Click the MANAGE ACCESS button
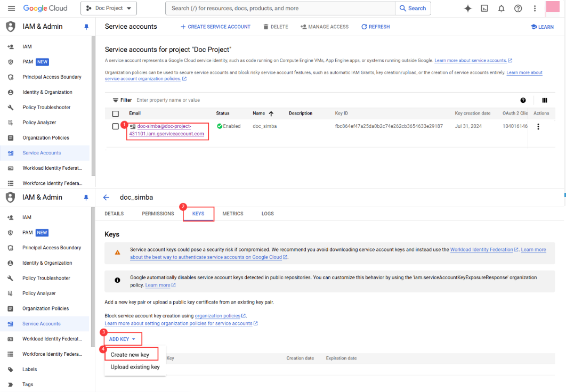The height and width of the screenshot is (392, 566). coord(325,27)
